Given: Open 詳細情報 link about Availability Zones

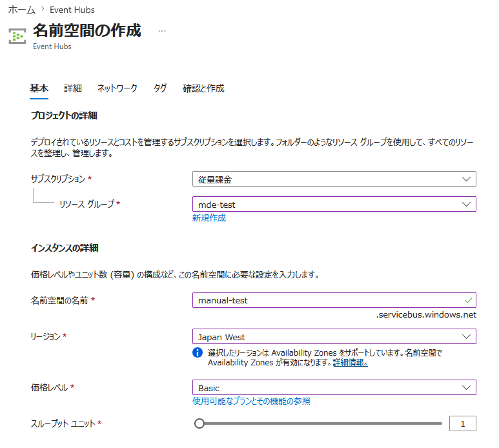Looking at the screenshot, I should (x=351, y=362).
